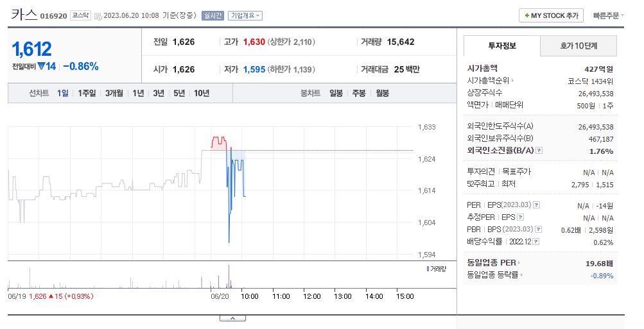Click the stock code 016920
Viewport: 644px width, 329px height.
point(53,16)
